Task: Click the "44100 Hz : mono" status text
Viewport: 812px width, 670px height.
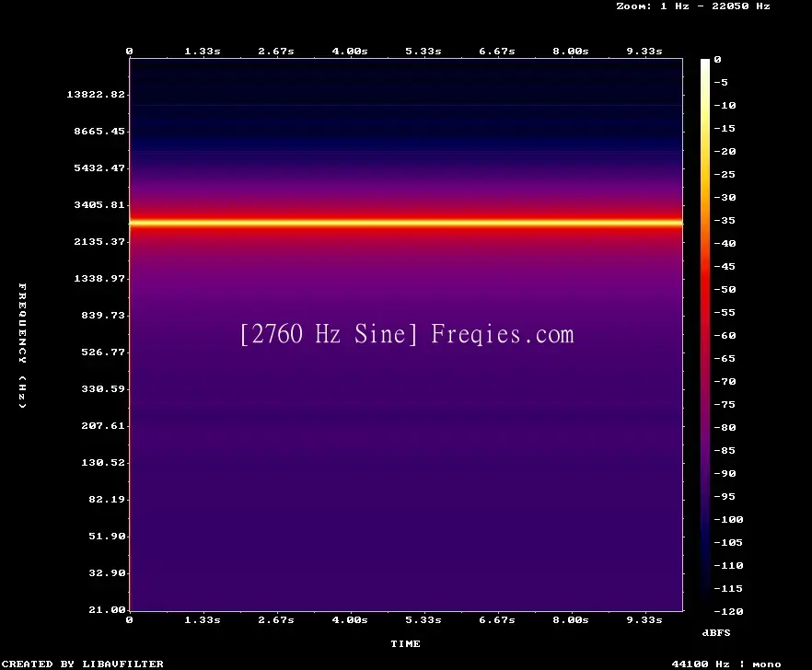Action: (726, 664)
